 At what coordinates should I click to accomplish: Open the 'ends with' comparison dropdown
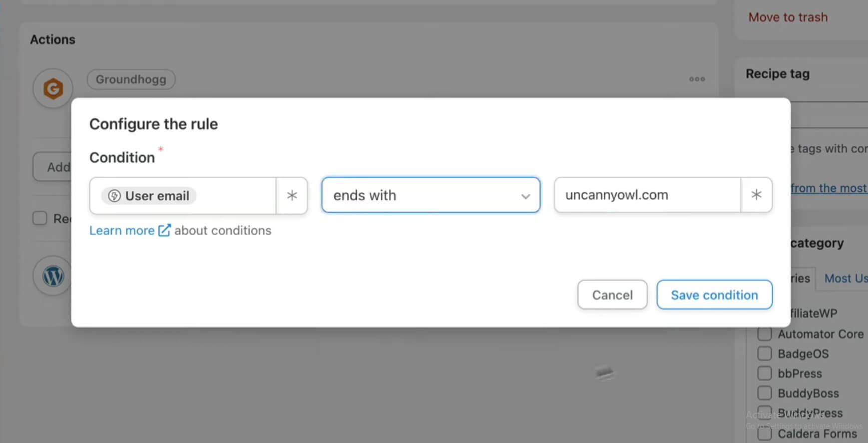430,195
